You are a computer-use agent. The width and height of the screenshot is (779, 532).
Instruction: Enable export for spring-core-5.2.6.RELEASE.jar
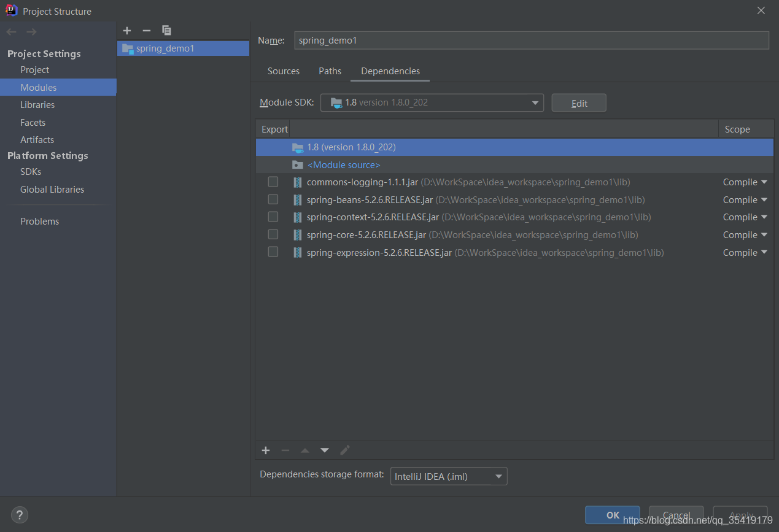point(273,234)
